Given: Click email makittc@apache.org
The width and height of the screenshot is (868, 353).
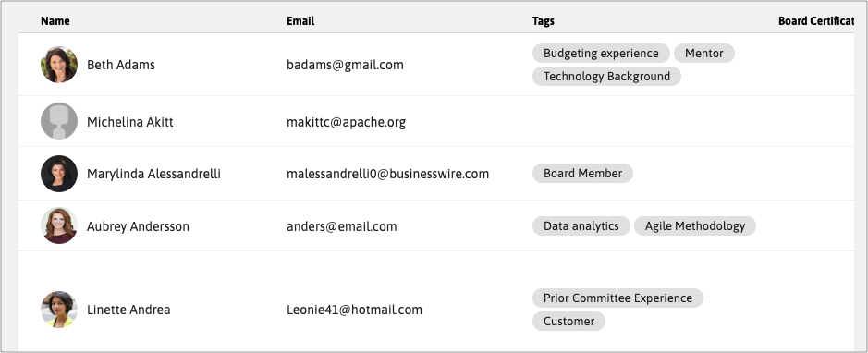Looking at the screenshot, I should pos(346,122).
